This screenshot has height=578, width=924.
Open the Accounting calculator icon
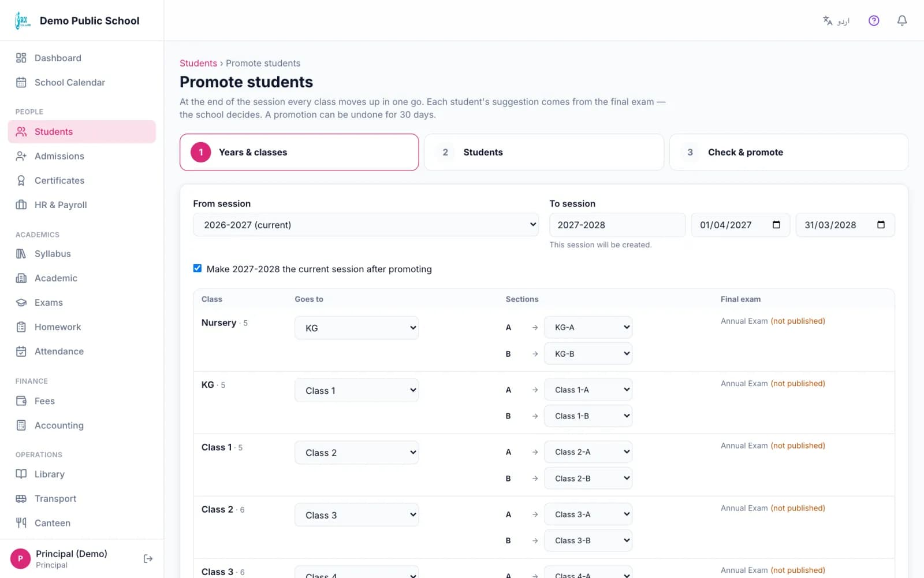pos(21,425)
